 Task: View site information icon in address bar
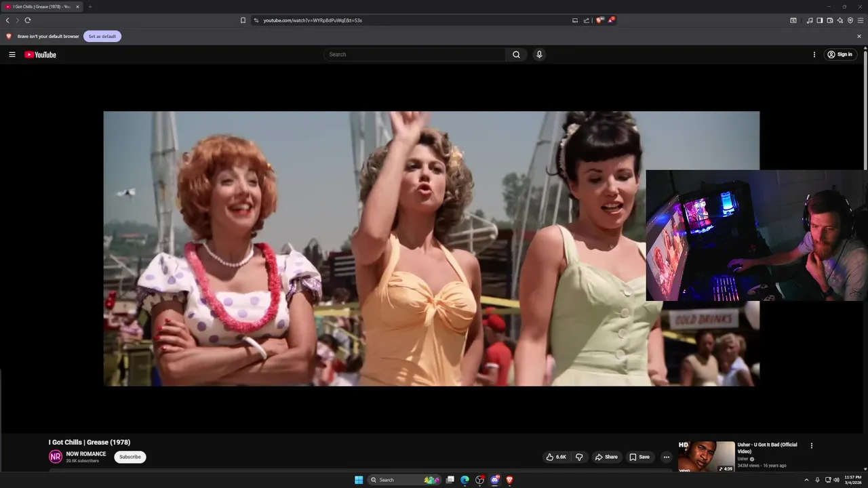pos(256,20)
